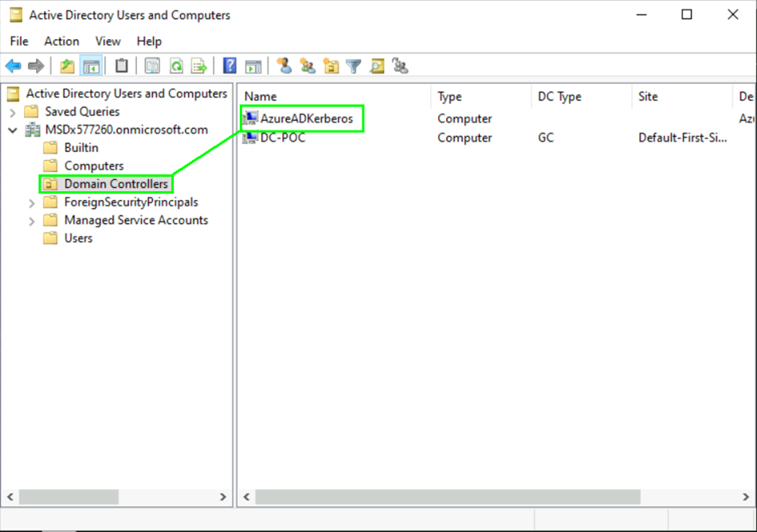Open the Action menu
Screen dimensions: 757x532
pos(61,41)
